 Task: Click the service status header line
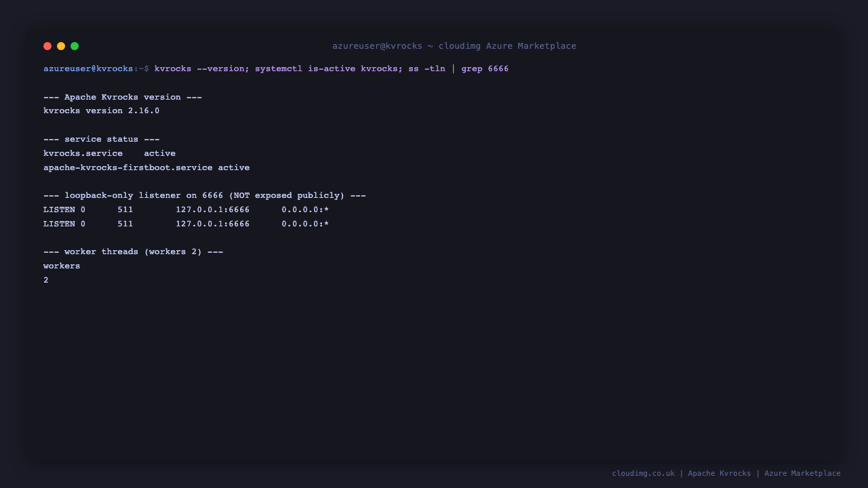tap(102, 140)
